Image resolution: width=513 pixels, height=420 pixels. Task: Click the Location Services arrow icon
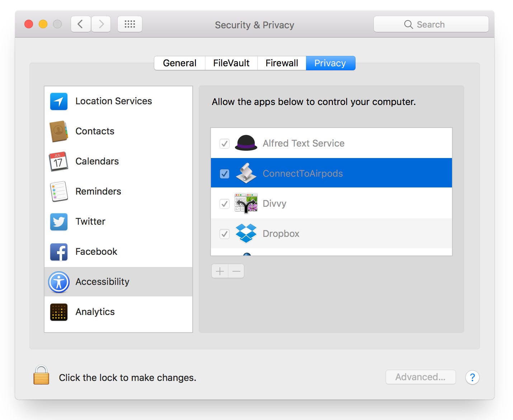tap(59, 101)
